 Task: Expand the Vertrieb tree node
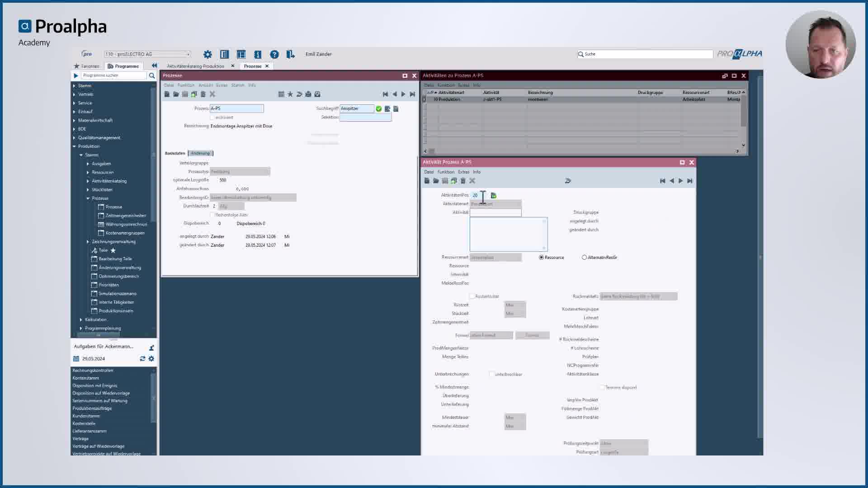click(74, 94)
